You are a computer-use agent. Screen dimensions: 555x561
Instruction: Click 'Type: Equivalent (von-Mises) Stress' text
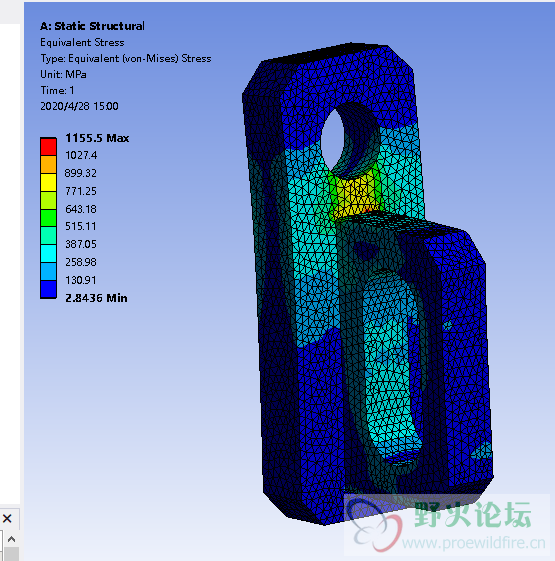click(126, 58)
